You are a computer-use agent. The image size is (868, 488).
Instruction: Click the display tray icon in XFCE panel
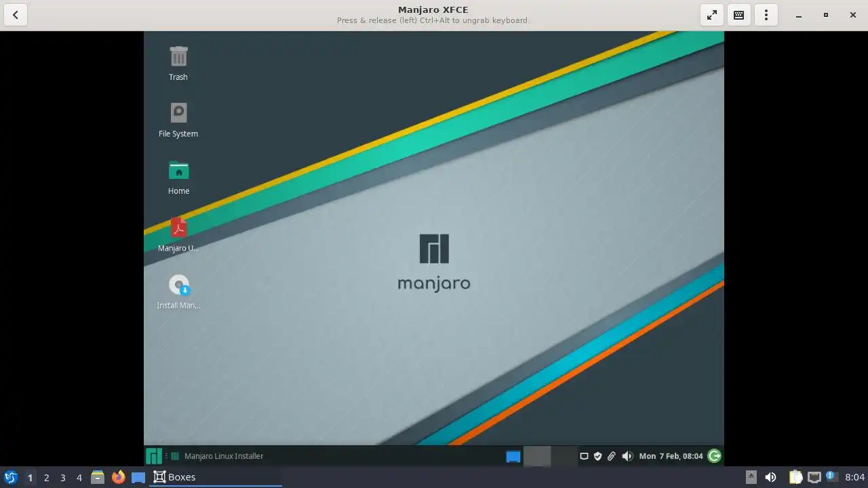pos(584,456)
